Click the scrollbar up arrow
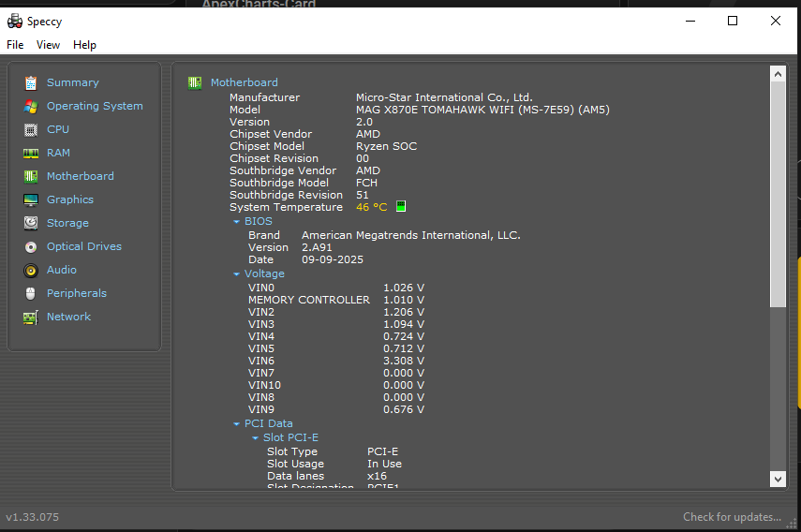801x532 pixels. pyautogui.click(x=778, y=74)
